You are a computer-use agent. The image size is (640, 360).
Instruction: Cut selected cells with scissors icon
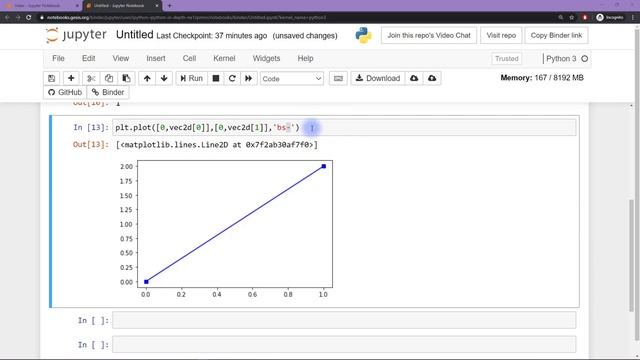click(91, 78)
